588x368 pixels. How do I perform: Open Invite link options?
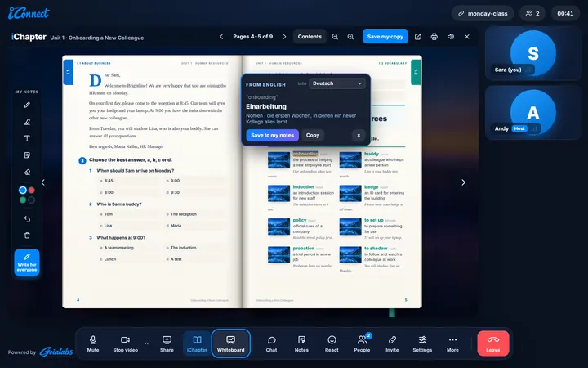[392, 344]
